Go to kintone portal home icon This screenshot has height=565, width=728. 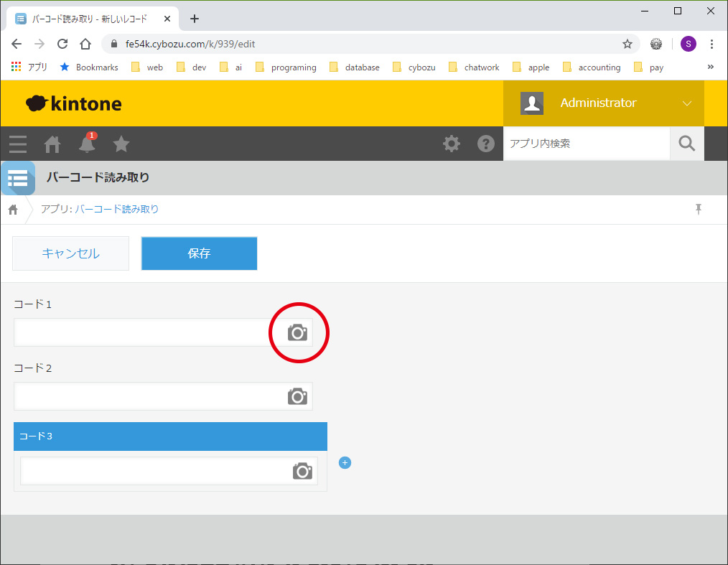(x=52, y=144)
